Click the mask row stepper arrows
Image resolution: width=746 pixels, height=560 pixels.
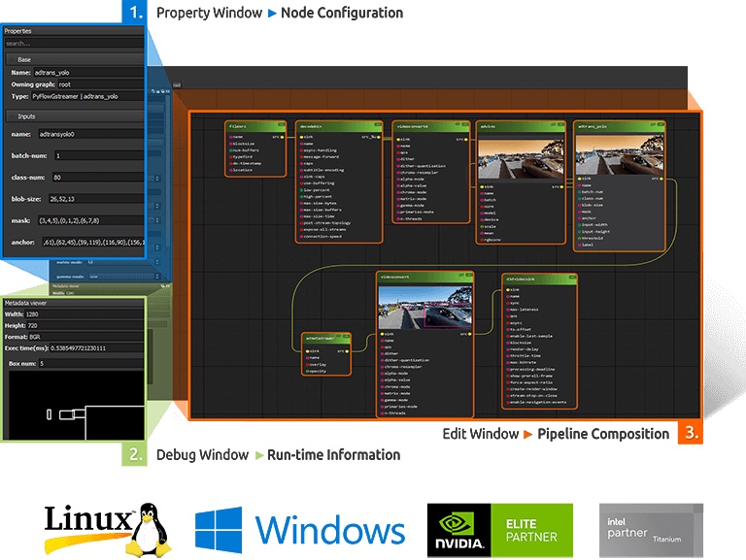[157, 220]
